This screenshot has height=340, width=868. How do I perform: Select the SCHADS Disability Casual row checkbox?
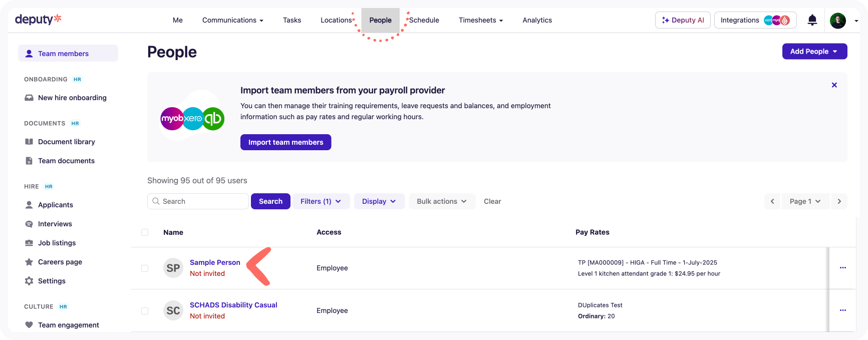coord(145,311)
